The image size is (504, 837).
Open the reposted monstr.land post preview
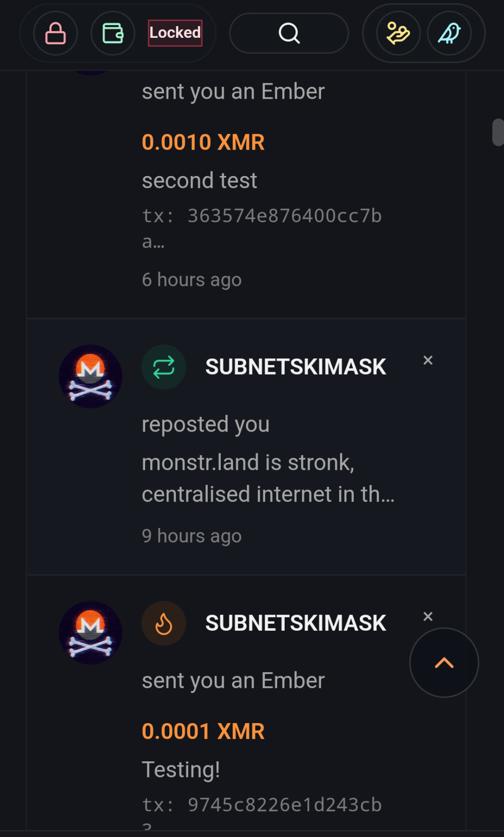[268, 478]
